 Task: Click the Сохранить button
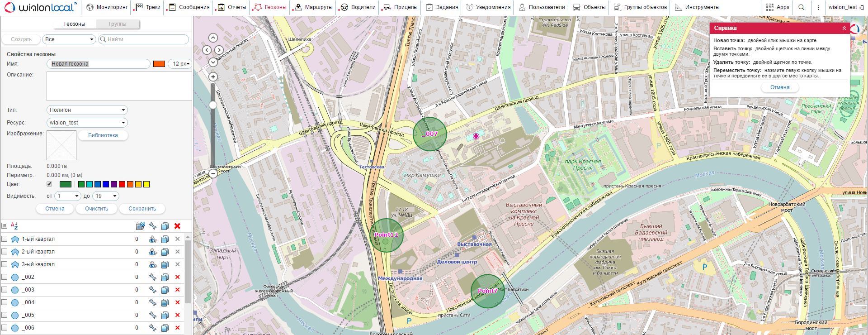point(142,209)
